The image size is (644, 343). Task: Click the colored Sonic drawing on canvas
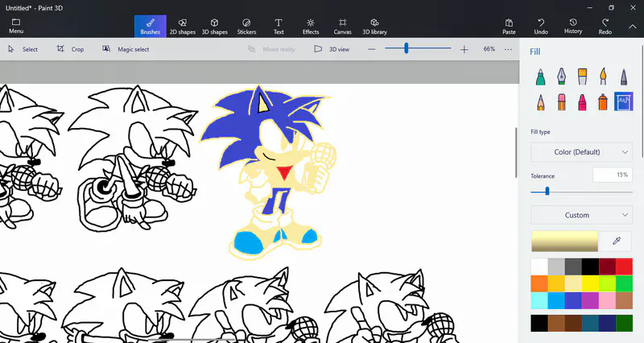point(269,172)
